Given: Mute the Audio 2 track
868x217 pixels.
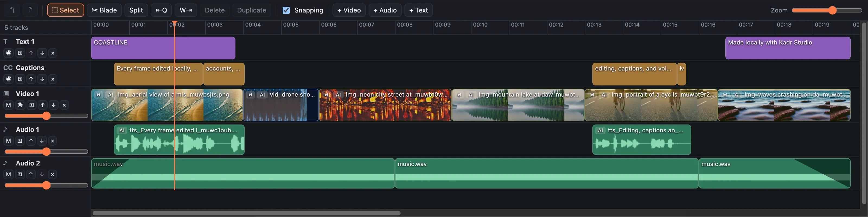Looking at the screenshot, I should (8, 174).
